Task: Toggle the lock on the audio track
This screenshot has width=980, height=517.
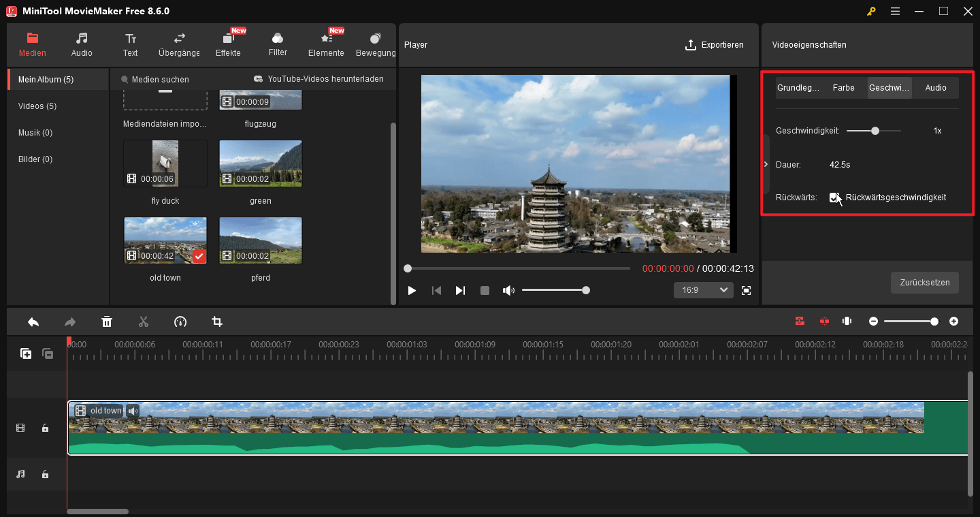Action: [x=45, y=474]
